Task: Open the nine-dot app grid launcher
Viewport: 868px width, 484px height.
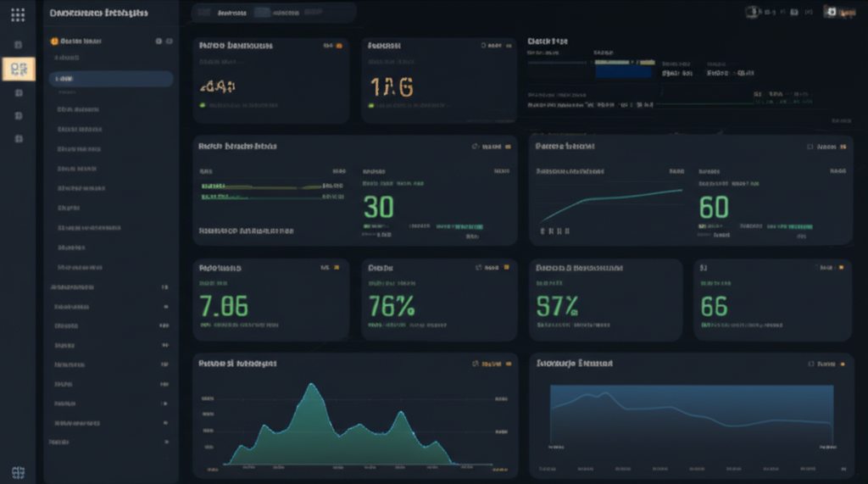Action: point(18,14)
